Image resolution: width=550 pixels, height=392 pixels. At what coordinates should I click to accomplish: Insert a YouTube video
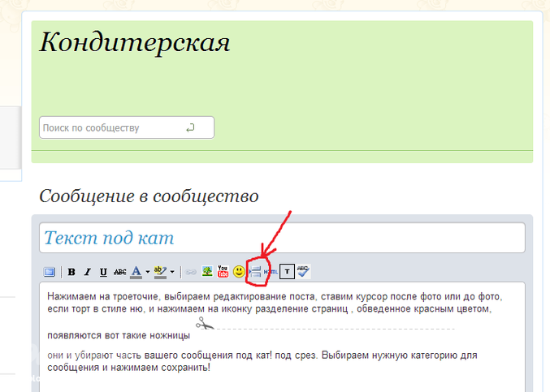223,271
